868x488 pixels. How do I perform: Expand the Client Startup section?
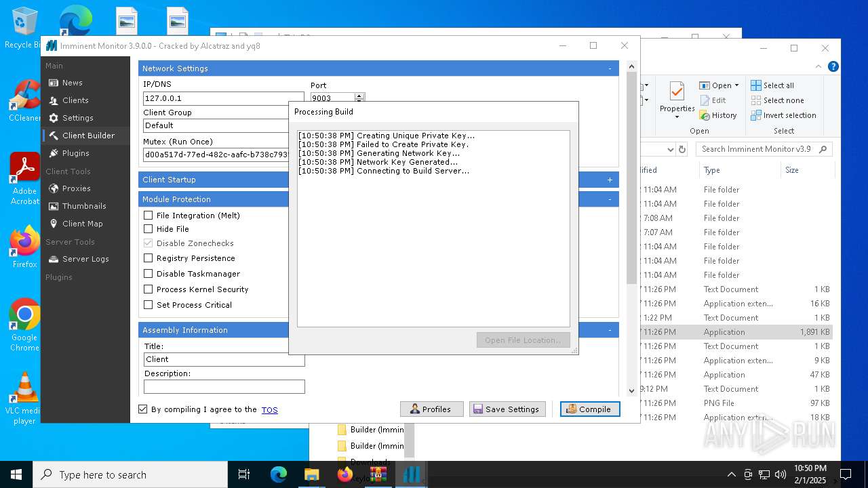610,180
